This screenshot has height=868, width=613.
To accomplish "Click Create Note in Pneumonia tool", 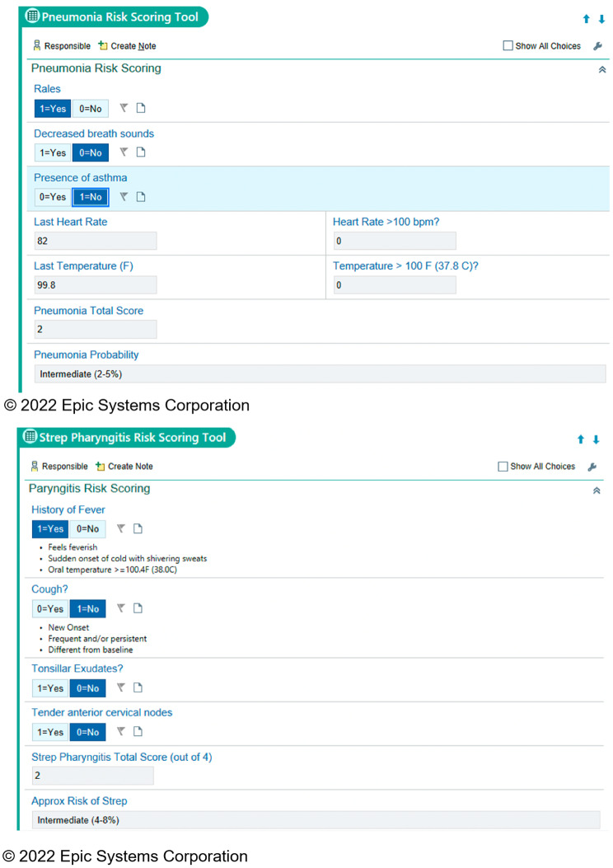I will [x=127, y=46].
